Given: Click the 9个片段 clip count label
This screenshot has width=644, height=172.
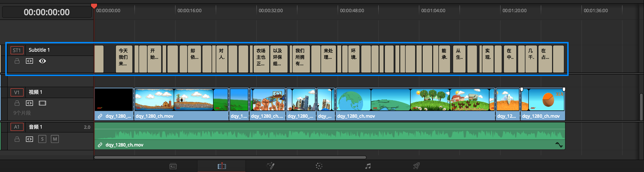Looking at the screenshot, I should [22, 113].
